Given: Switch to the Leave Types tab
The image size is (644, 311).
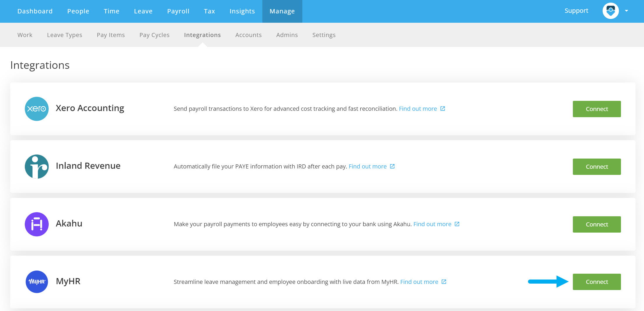Looking at the screenshot, I should point(65,35).
